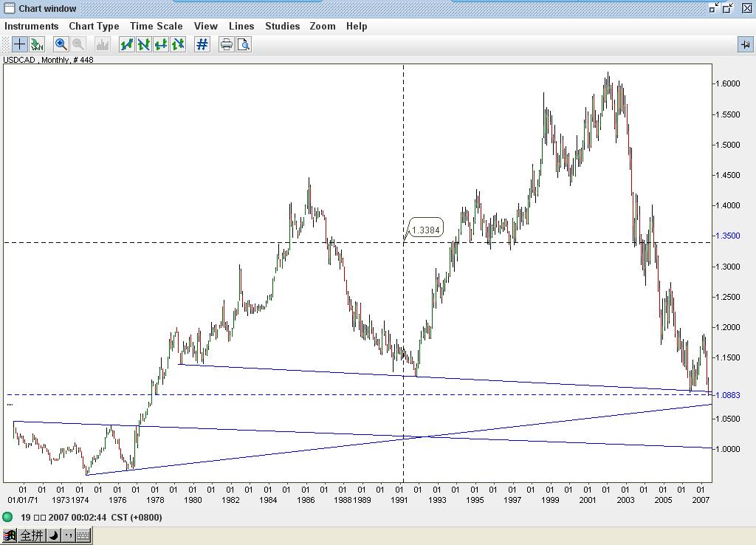
Task: Select the falling trend line tool
Action: click(x=144, y=44)
